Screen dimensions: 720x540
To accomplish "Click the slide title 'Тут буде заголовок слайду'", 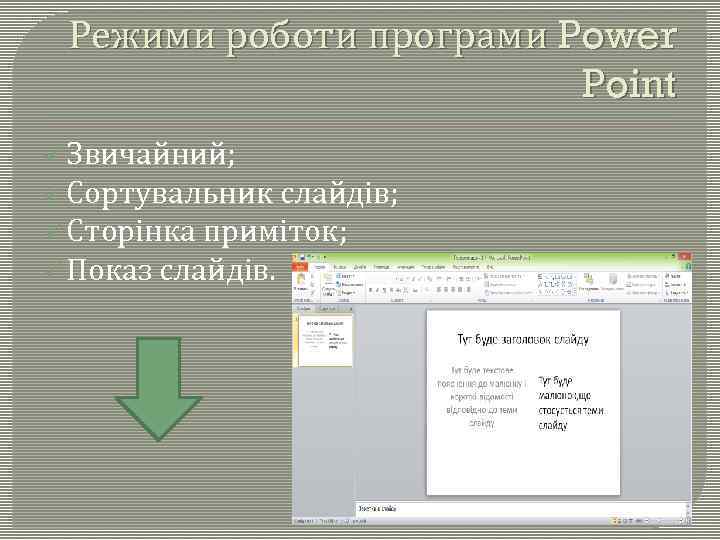I will click(x=523, y=339).
